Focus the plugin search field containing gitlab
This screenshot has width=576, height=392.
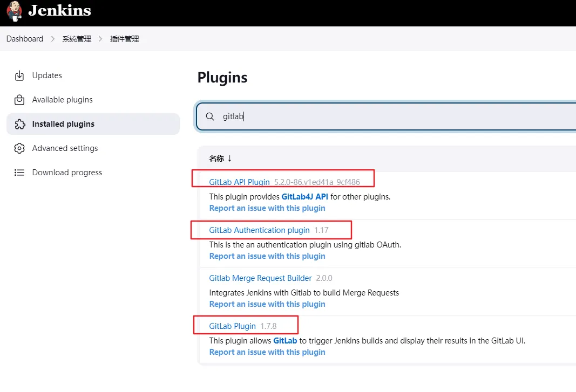click(386, 116)
